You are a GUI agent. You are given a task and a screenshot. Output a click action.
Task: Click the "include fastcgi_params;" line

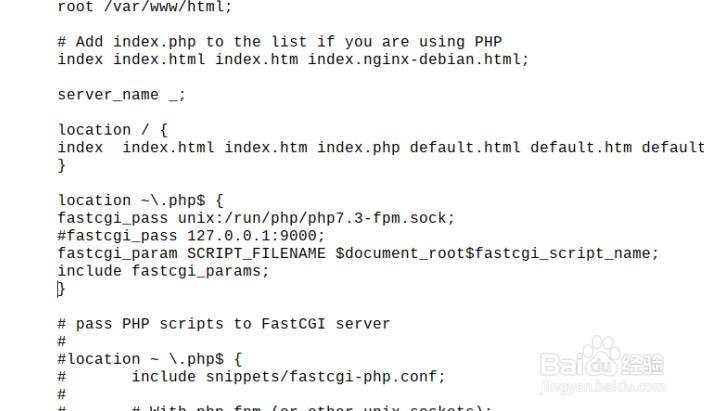point(163,270)
